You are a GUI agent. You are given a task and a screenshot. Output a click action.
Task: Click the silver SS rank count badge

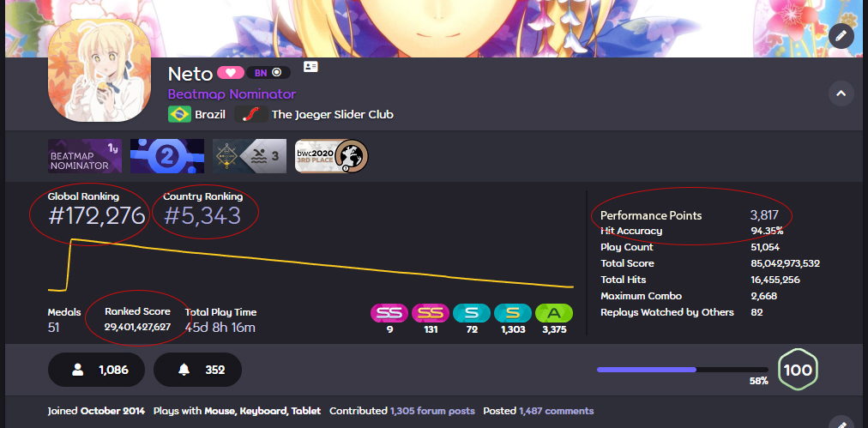tap(389, 313)
